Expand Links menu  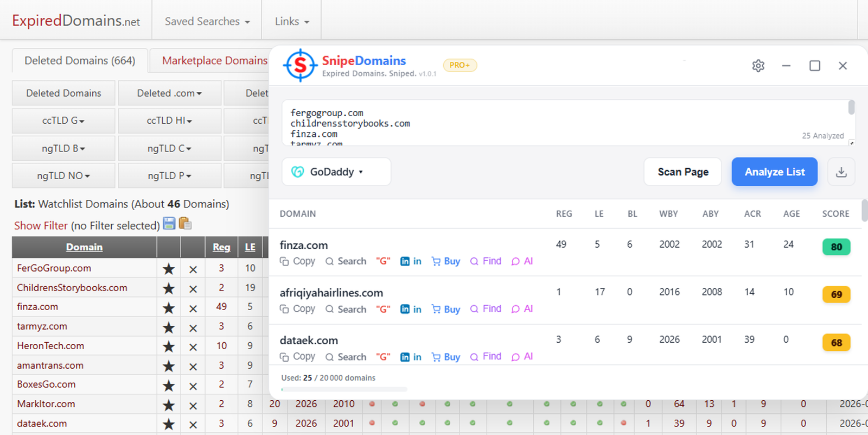pos(292,21)
